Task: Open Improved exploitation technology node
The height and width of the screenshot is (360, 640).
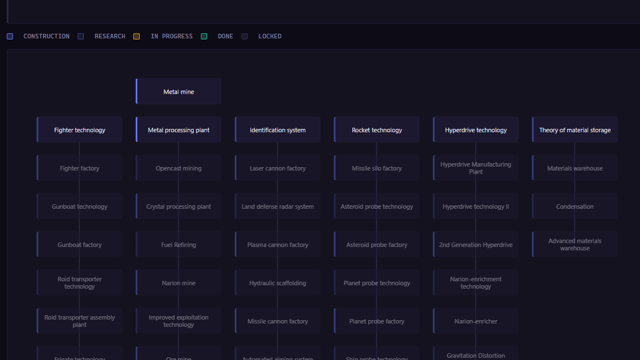Action: tap(178, 321)
